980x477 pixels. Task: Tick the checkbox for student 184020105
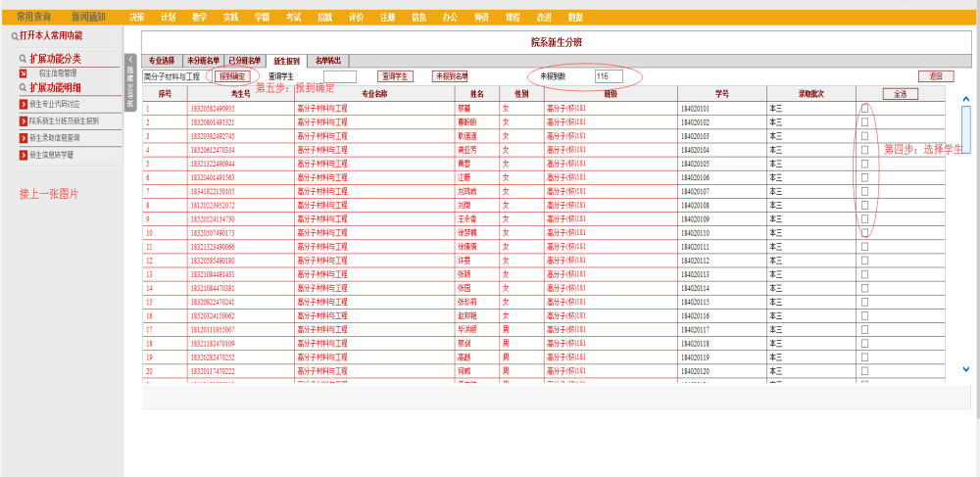click(x=864, y=164)
